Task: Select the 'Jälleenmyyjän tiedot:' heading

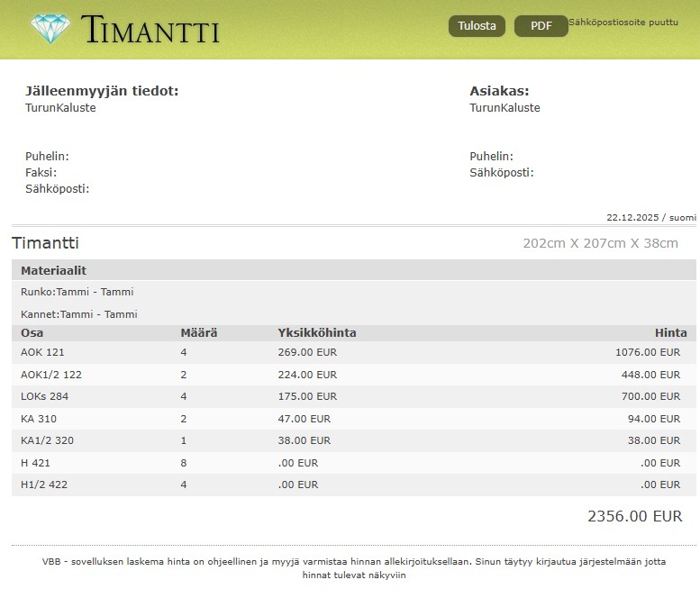Action: tap(102, 91)
